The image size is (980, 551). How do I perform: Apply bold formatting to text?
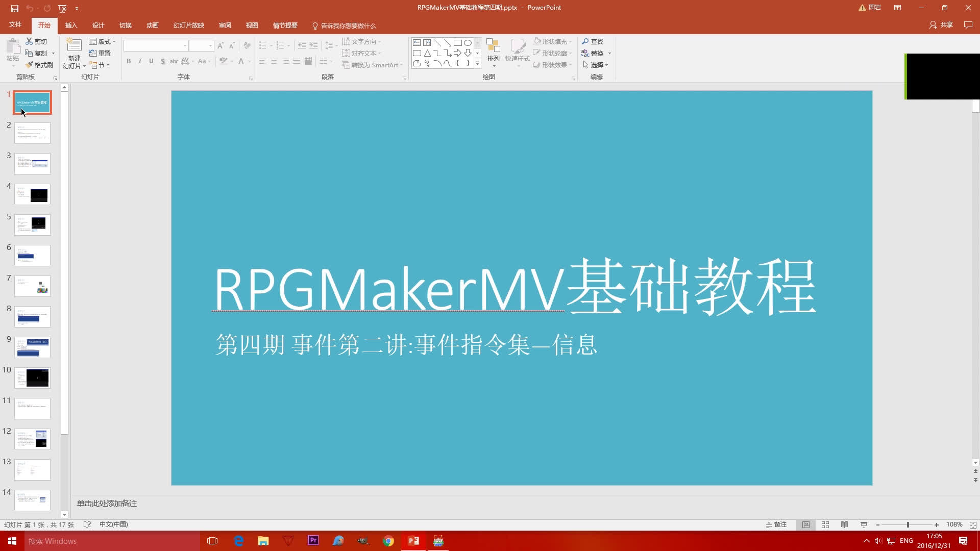point(129,61)
